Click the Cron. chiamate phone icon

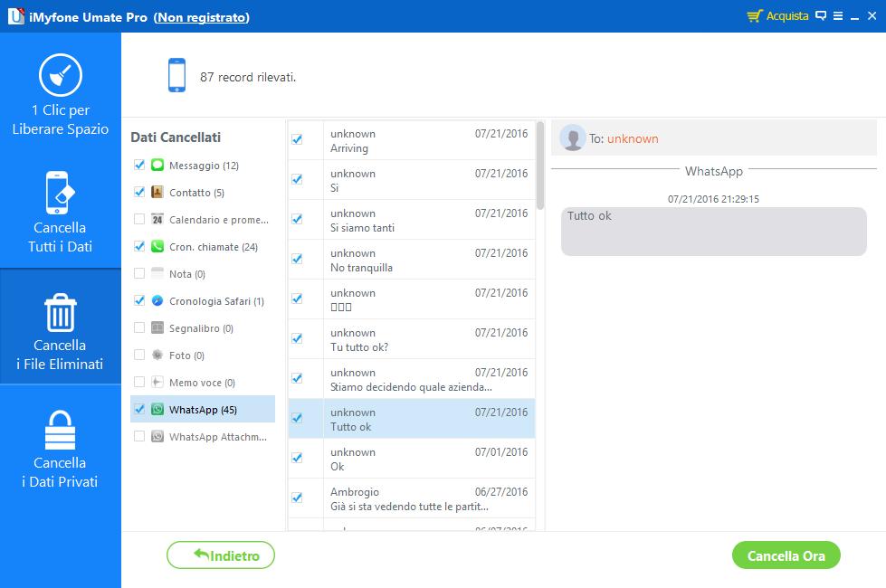(157, 246)
